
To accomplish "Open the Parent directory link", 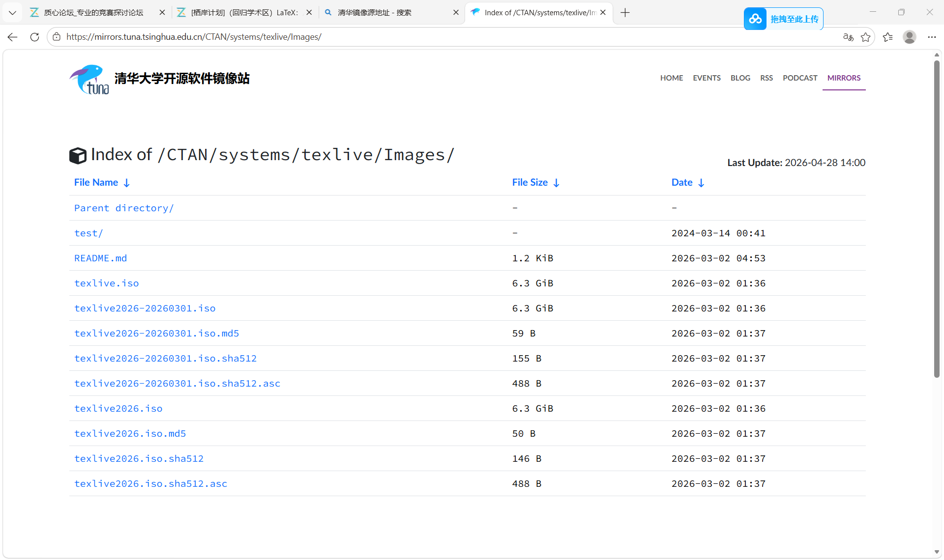I will [124, 208].
